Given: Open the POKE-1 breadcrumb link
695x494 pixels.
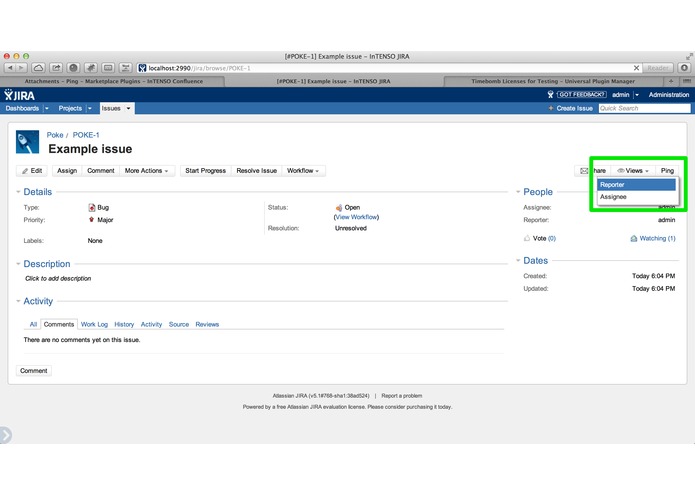Looking at the screenshot, I should click(x=86, y=135).
